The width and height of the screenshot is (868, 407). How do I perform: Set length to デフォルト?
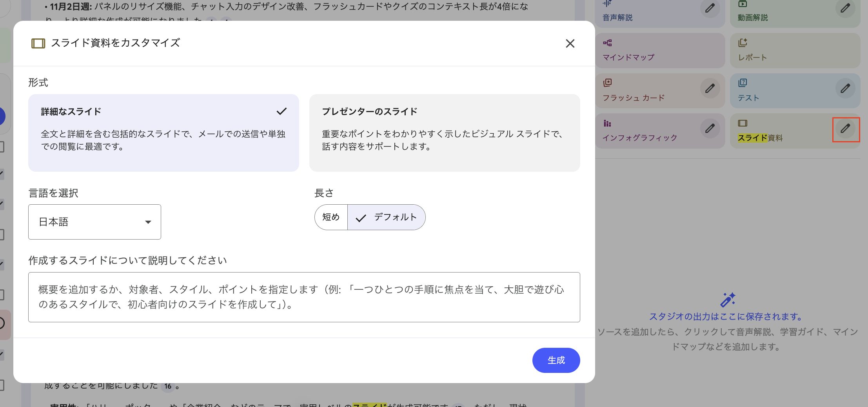tap(387, 217)
